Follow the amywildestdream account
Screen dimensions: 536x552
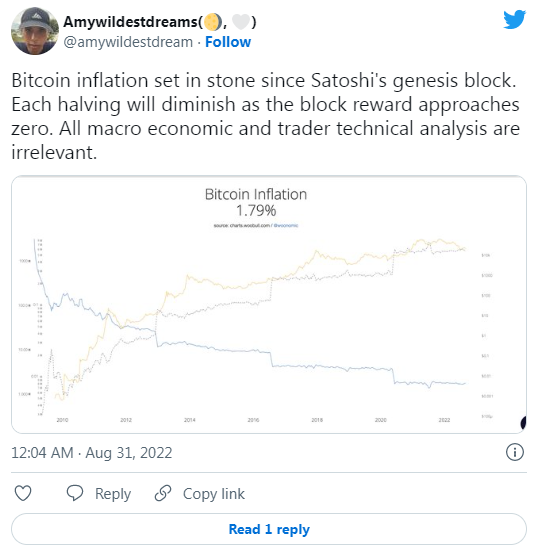pyautogui.click(x=228, y=42)
